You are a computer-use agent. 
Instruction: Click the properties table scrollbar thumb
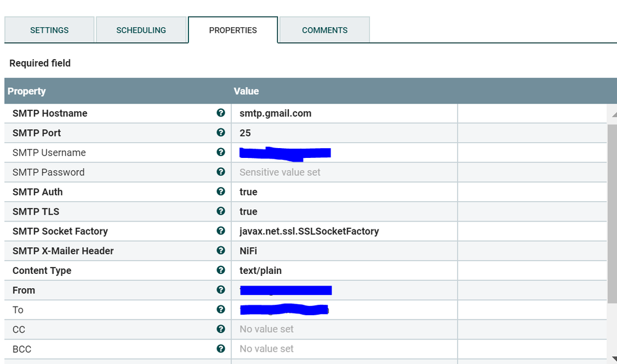coord(612,214)
